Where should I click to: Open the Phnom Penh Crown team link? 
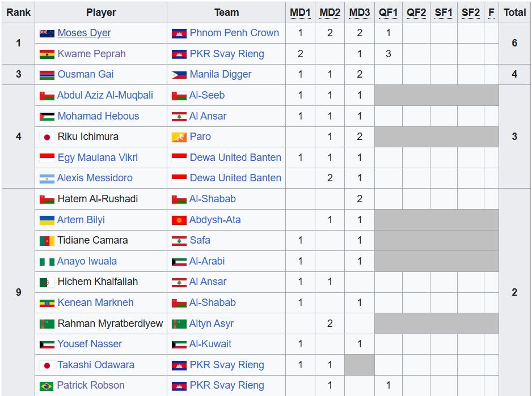click(x=234, y=33)
